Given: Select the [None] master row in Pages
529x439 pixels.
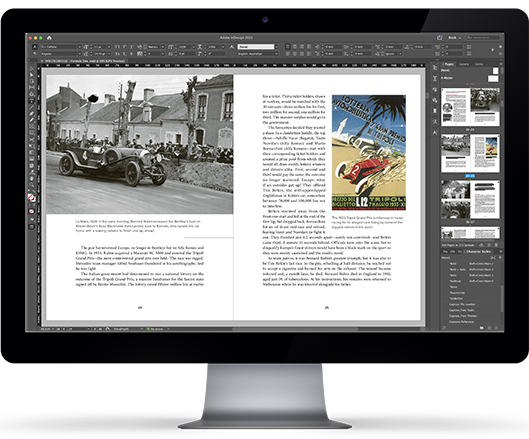Looking at the screenshot, I should click(470, 71).
